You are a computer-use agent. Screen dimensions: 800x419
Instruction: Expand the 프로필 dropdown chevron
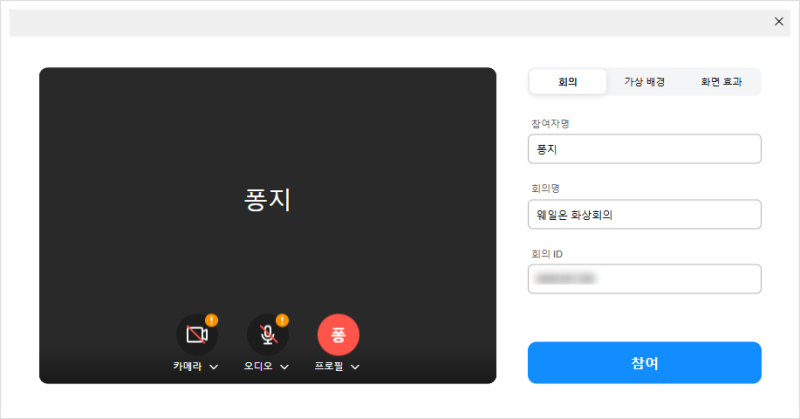pos(355,367)
